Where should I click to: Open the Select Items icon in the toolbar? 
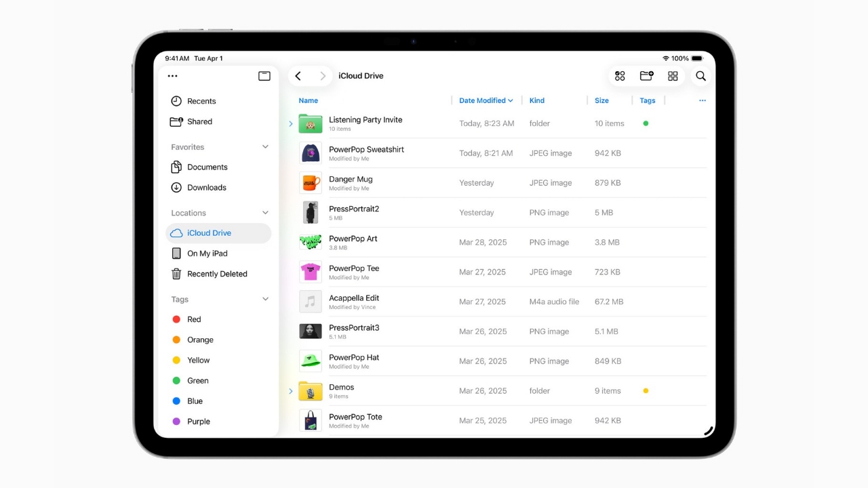point(620,76)
